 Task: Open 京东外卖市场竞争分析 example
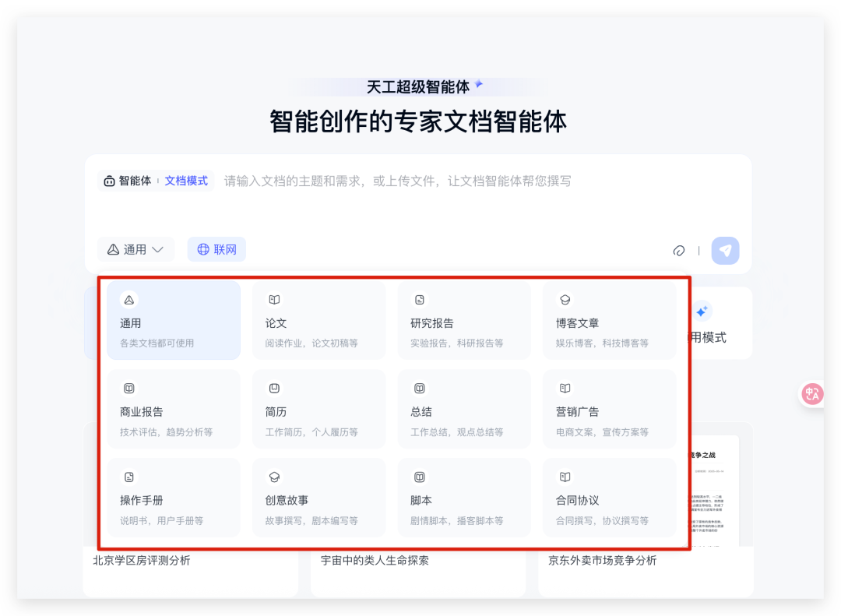coord(602,561)
